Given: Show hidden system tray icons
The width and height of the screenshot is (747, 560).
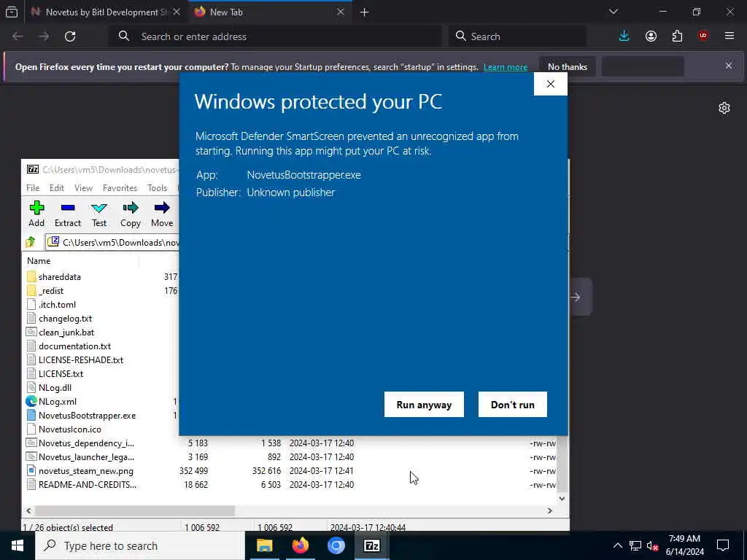Looking at the screenshot, I should [x=617, y=545].
